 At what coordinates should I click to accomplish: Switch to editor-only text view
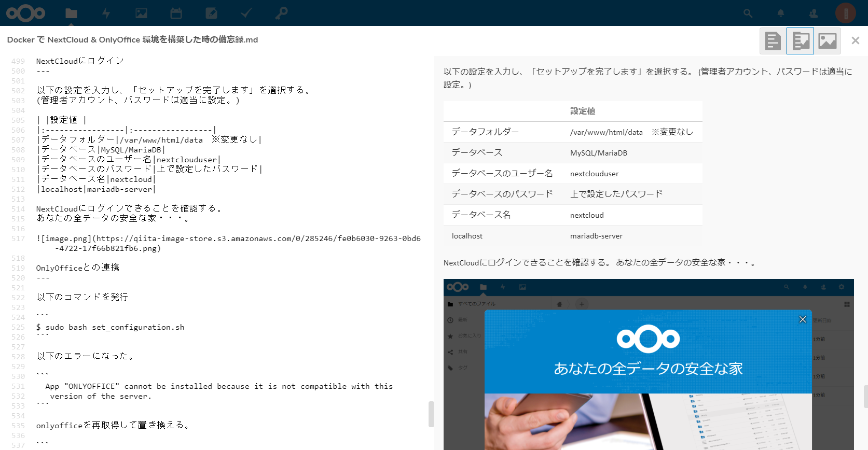pos(773,41)
